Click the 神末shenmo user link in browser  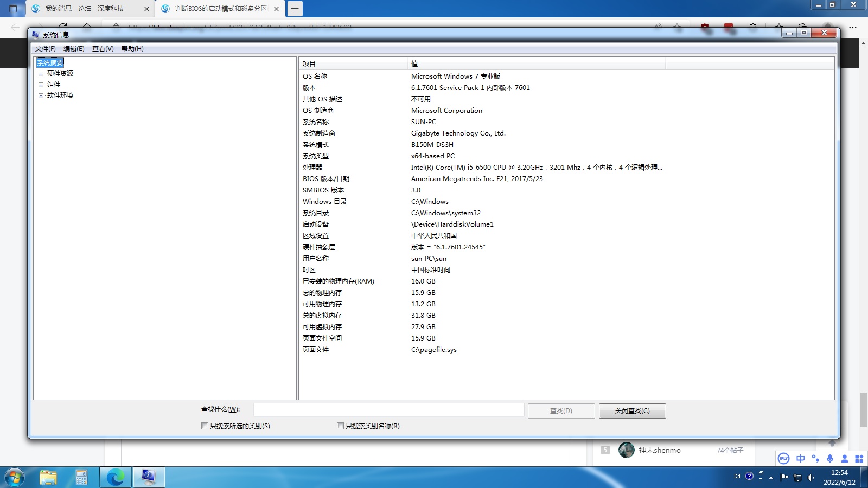click(x=660, y=450)
